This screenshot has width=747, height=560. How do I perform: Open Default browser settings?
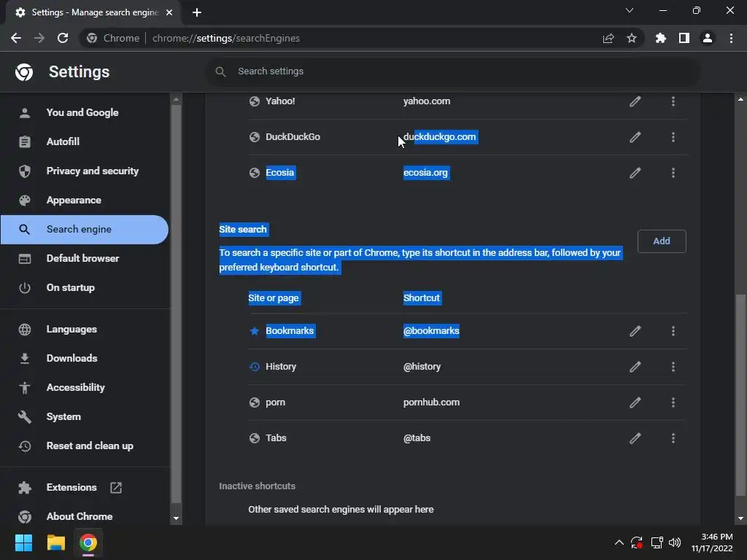(84, 259)
